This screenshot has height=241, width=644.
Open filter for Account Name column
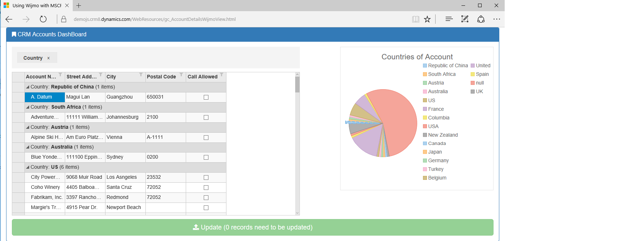60,74
